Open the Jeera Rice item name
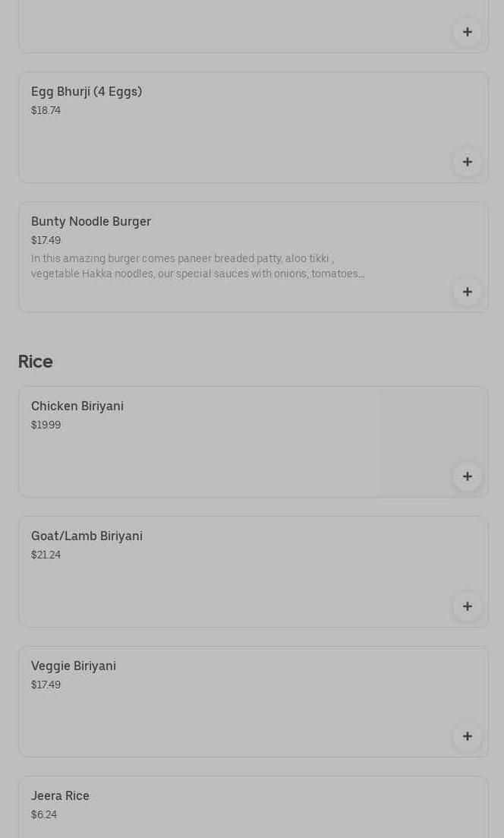Screen dimensions: 504x838 [x=60, y=796]
